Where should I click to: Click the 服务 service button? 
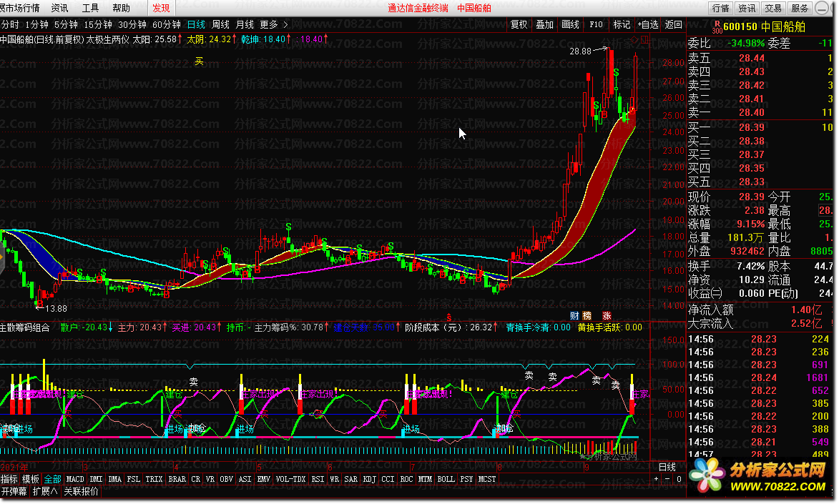pos(800,8)
